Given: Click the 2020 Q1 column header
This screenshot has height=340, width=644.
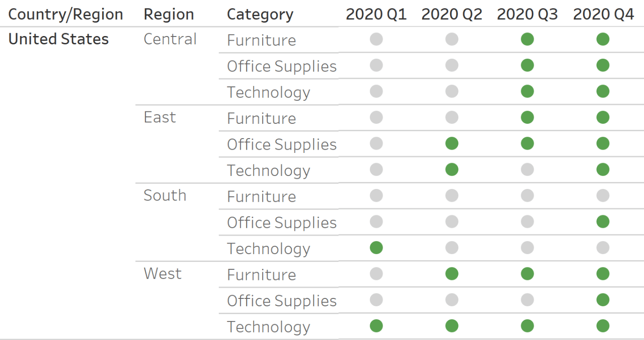Looking at the screenshot, I should pos(376,14).
